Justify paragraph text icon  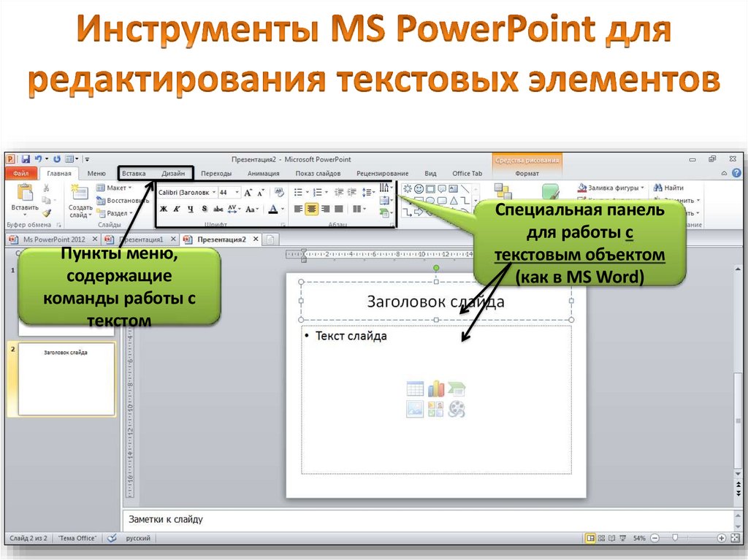pyautogui.click(x=339, y=209)
